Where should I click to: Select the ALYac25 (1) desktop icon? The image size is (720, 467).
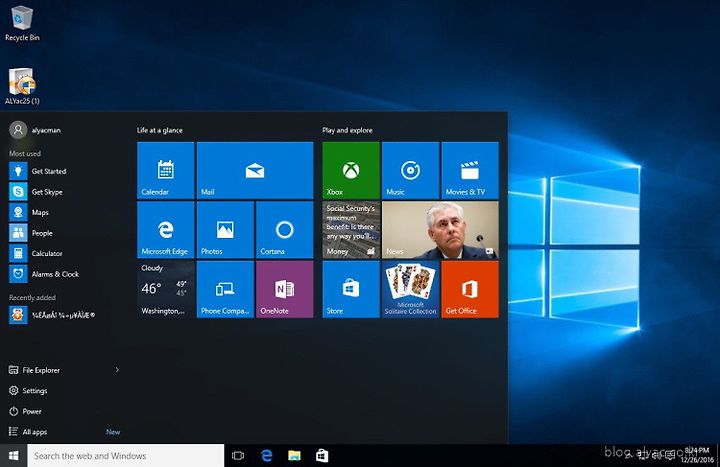point(22,86)
